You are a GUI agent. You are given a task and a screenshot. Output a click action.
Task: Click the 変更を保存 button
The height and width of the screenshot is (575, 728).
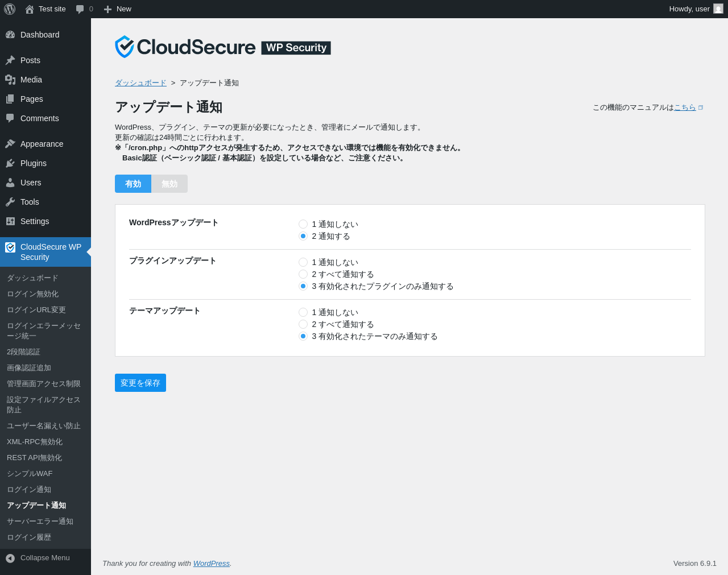(x=140, y=383)
